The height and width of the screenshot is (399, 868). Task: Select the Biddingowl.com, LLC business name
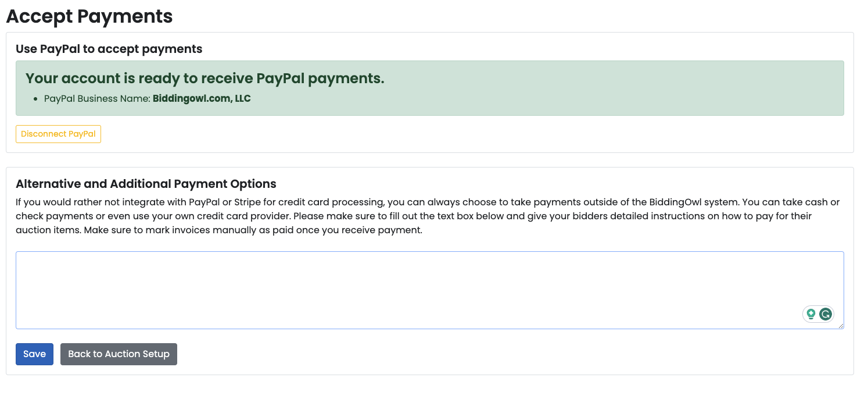(202, 98)
